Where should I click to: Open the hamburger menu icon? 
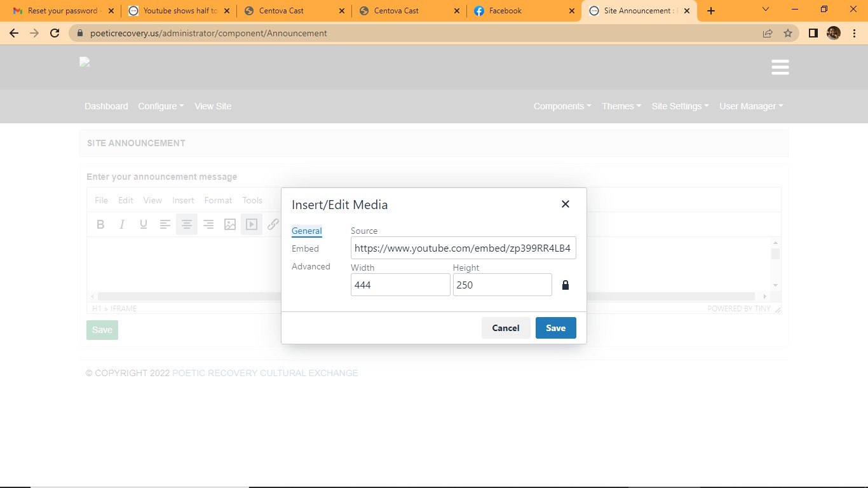[x=780, y=67]
